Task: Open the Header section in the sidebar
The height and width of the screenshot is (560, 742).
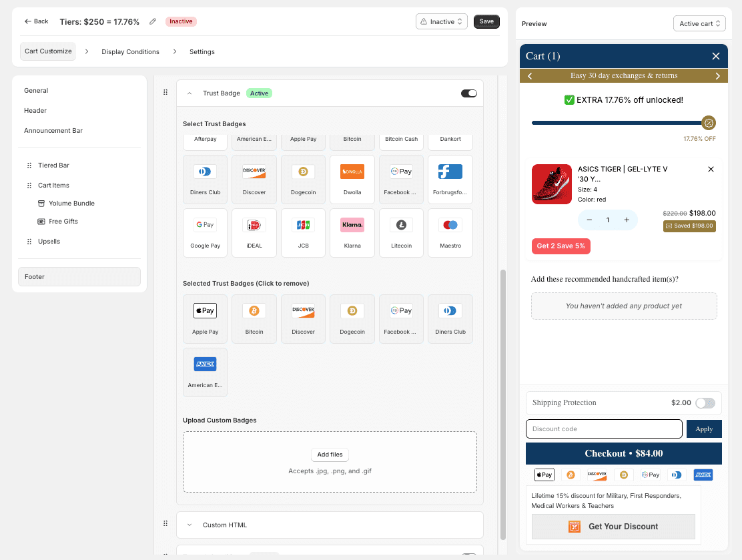Action: [x=35, y=110]
